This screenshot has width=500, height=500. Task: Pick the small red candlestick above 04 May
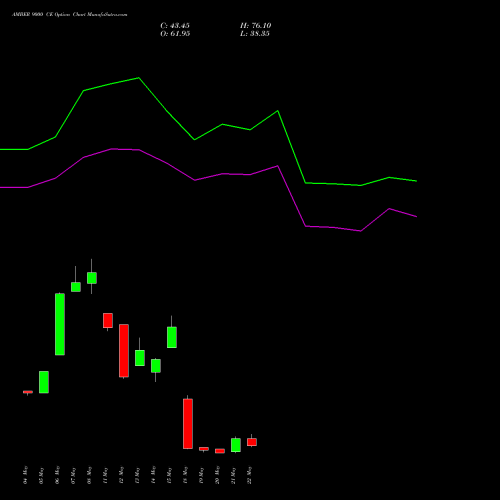pyautogui.click(x=28, y=392)
